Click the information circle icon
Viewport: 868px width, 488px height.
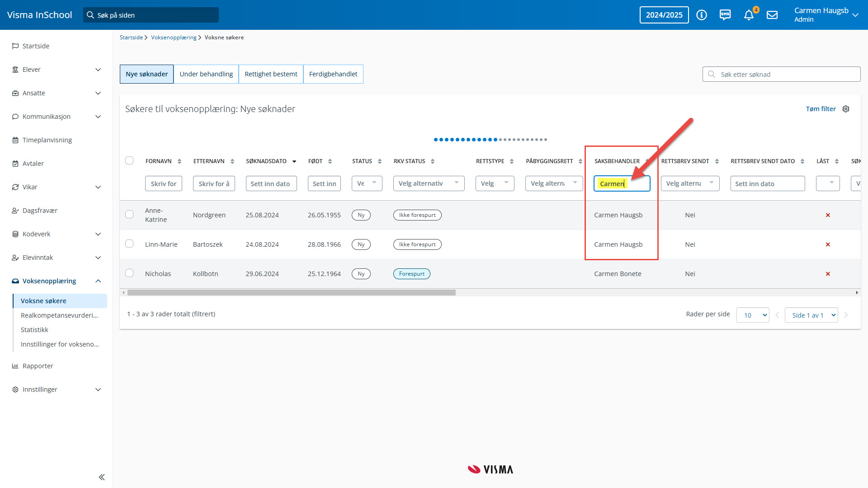point(702,15)
